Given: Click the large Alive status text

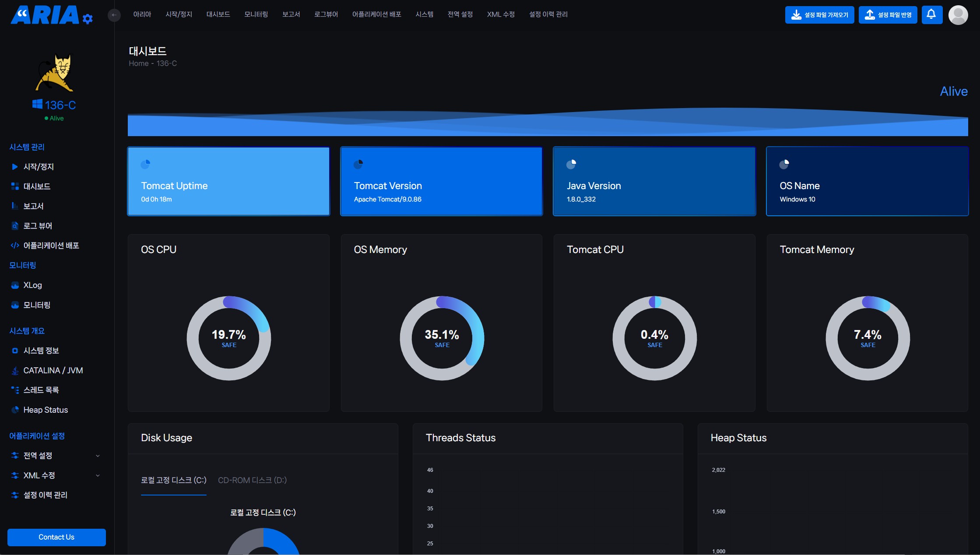Looking at the screenshot, I should [954, 91].
